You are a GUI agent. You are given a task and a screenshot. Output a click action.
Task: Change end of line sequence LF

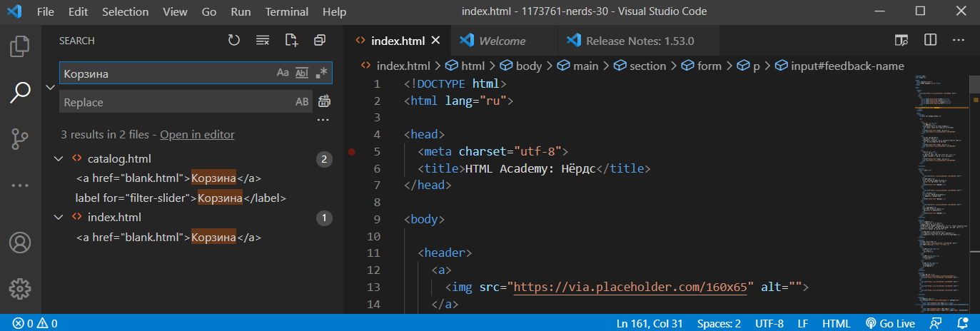click(803, 323)
